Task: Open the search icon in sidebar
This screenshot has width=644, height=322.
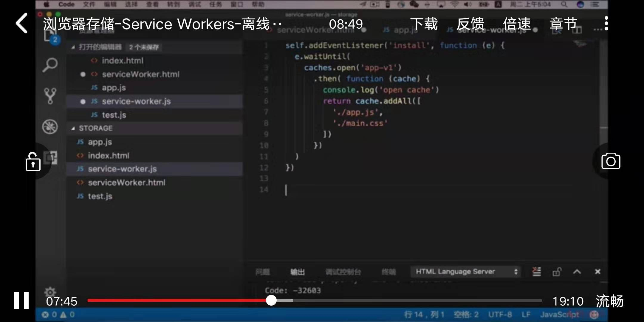Action: click(50, 65)
